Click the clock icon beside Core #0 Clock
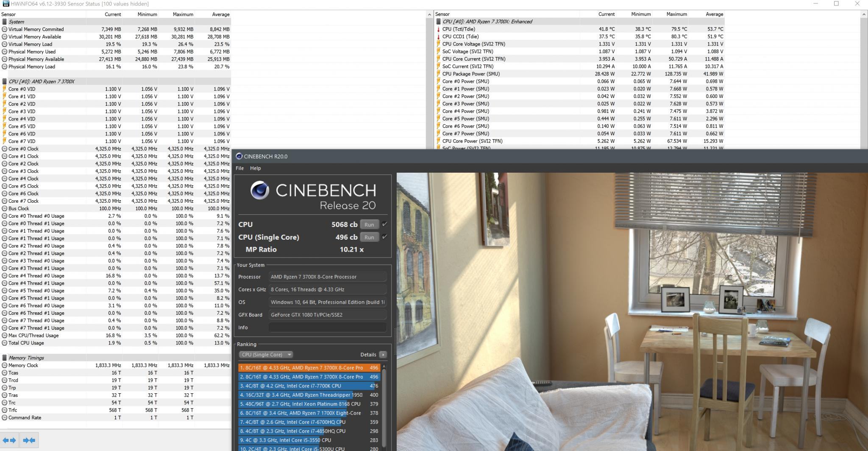868x451 pixels. click(x=4, y=149)
